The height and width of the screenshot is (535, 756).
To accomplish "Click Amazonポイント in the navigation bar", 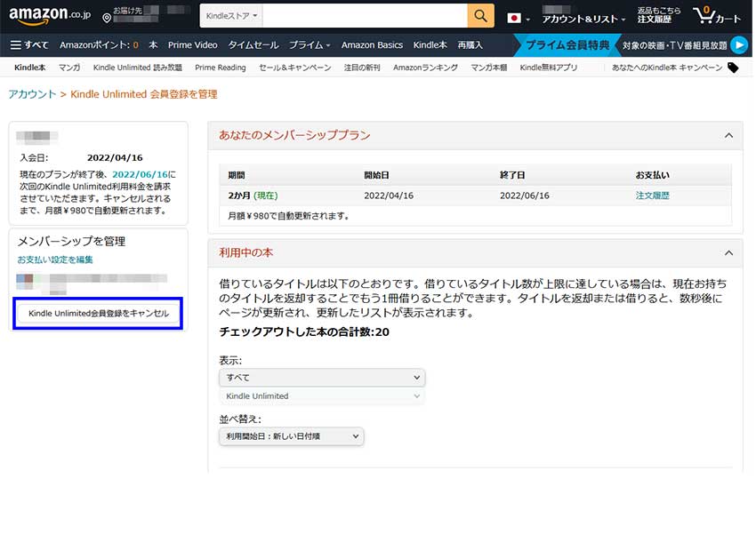I will point(99,44).
